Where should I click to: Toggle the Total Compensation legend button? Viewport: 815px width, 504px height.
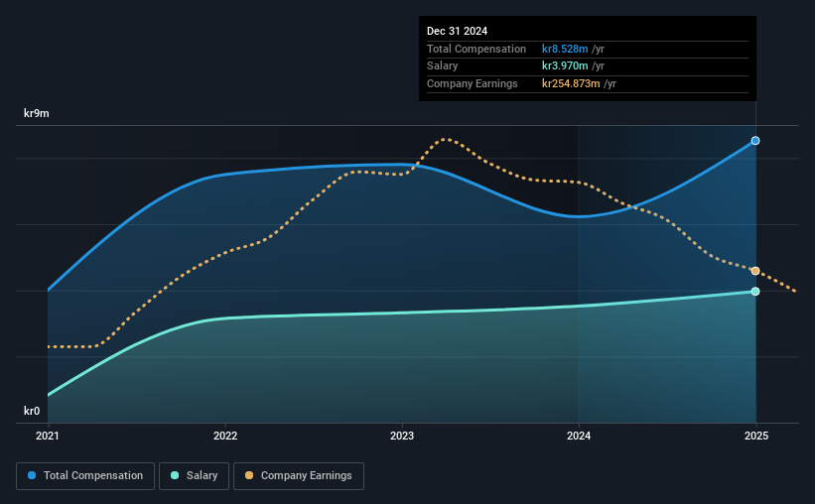click(85, 476)
